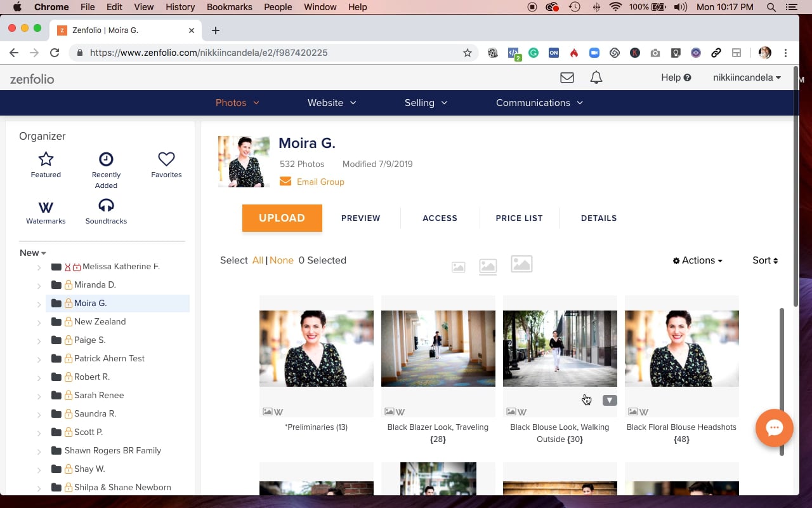Screen dimensions: 812x508
Task: Click the zenfolio logo
Action: [x=32, y=79]
